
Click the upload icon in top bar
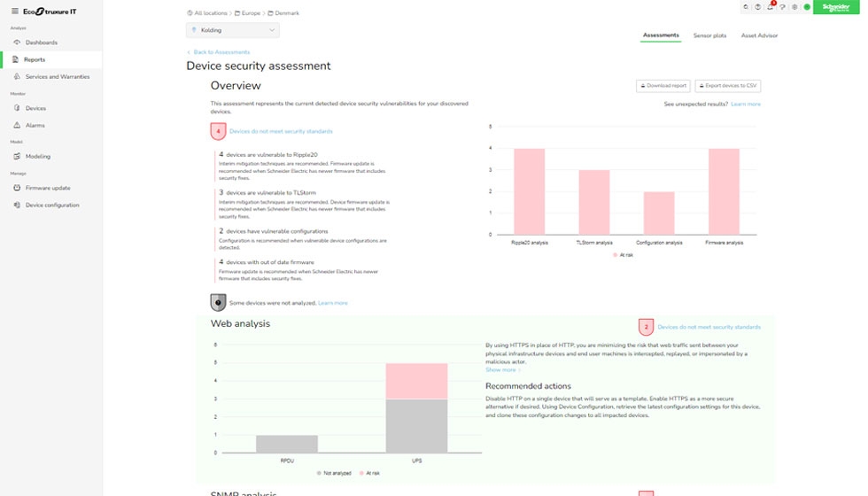click(x=757, y=7)
